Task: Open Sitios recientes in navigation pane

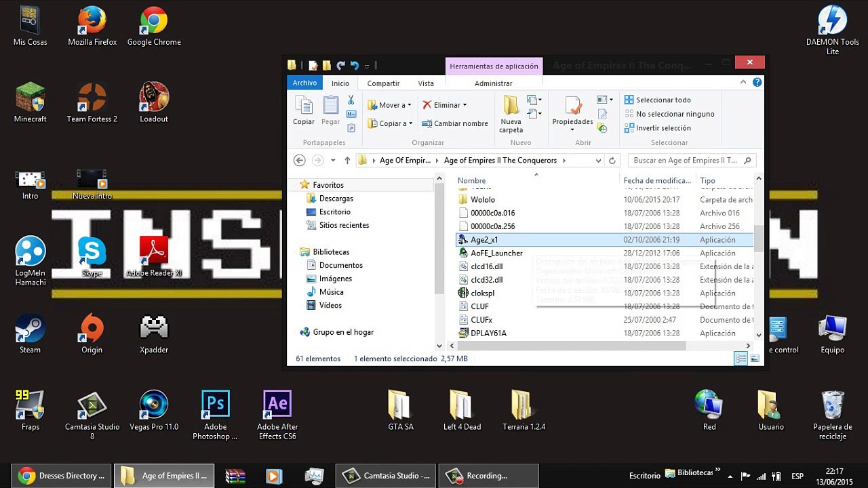Action: point(338,225)
